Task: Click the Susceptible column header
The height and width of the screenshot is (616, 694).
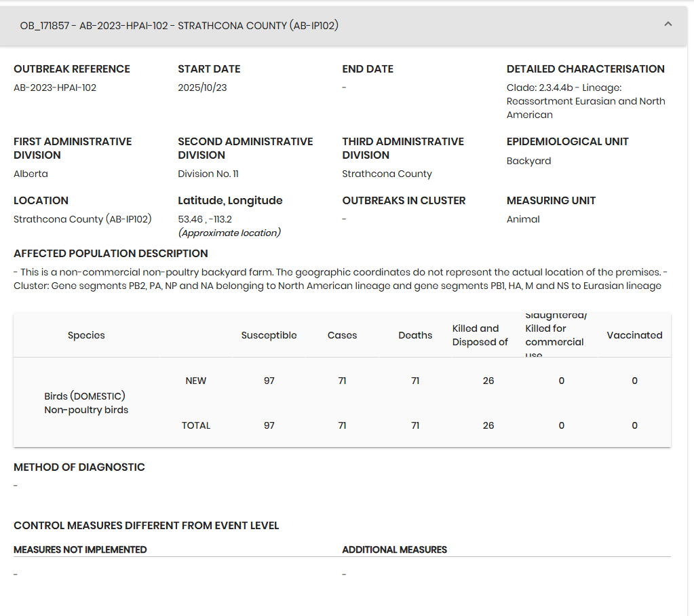Action: click(x=269, y=335)
